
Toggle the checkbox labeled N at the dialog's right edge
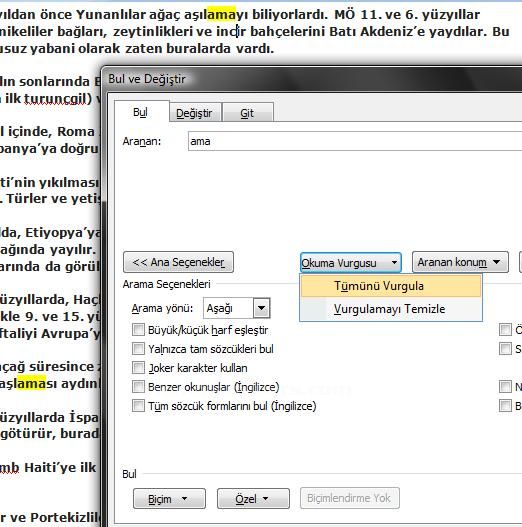coord(505,387)
